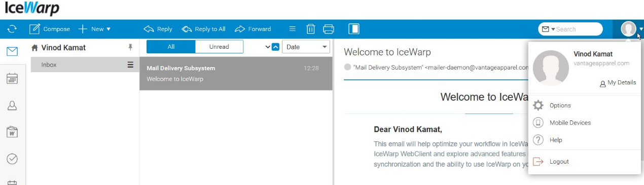Select Help from the user menu

tap(584, 140)
